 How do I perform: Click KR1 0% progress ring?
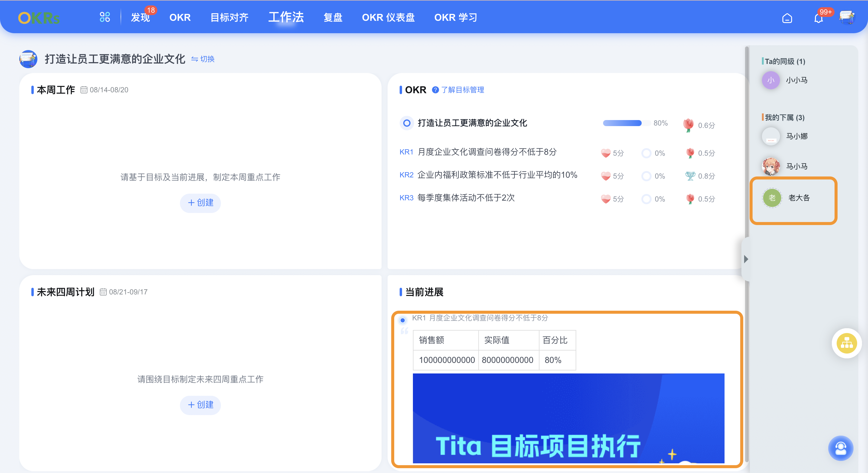coord(646,153)
